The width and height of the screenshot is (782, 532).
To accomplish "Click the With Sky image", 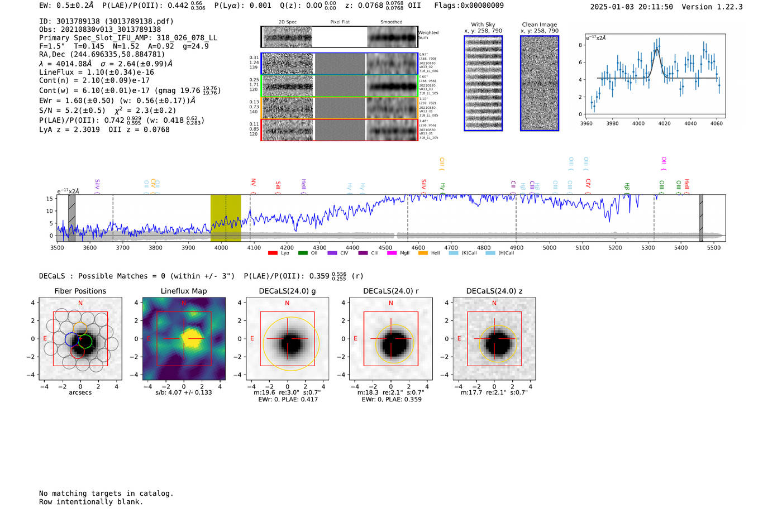I will (x=483, y=83).
